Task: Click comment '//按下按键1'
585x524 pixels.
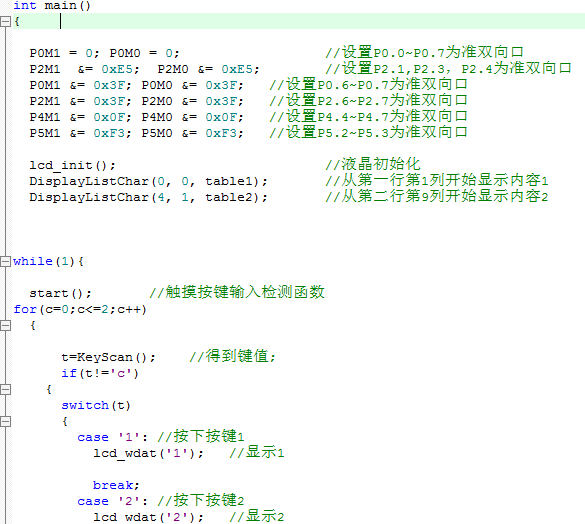Action: 201,437
